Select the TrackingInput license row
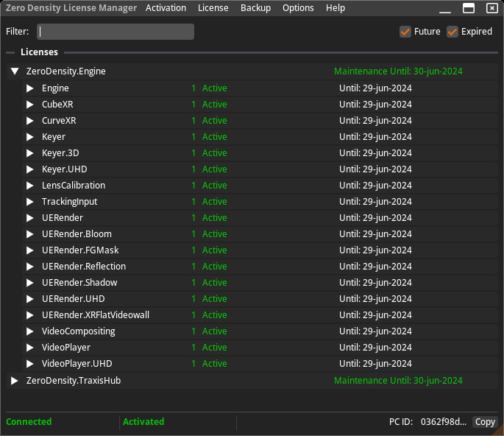 click(x=69, y=202)
